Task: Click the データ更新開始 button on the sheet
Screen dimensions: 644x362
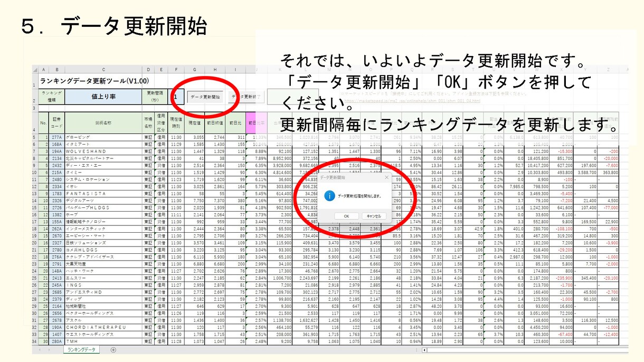Action: pyautogui.click(x=205, y=97)
